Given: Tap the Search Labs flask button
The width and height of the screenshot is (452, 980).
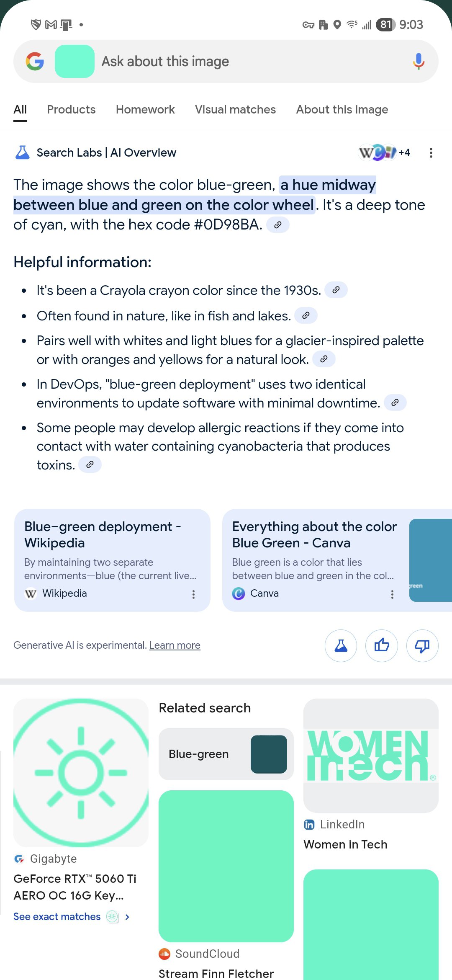Looking at the screenshot, I should click(x=341, y=645).
